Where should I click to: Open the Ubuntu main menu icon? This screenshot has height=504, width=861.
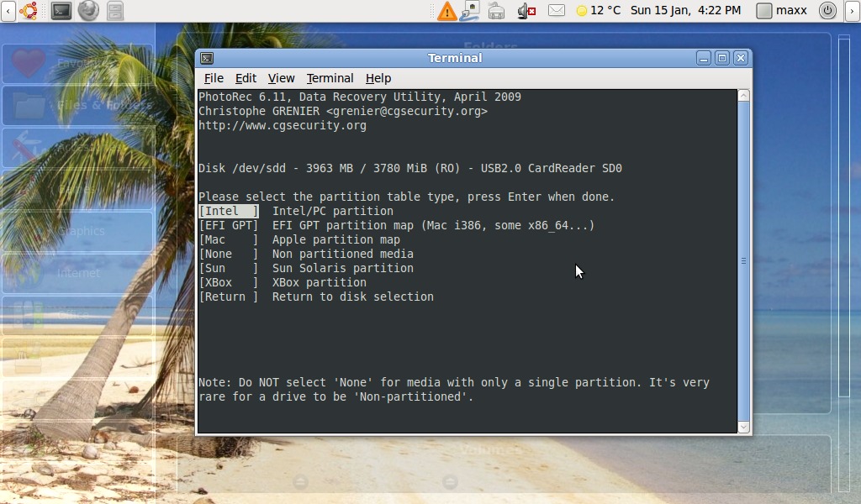click(x=29, y=10)
